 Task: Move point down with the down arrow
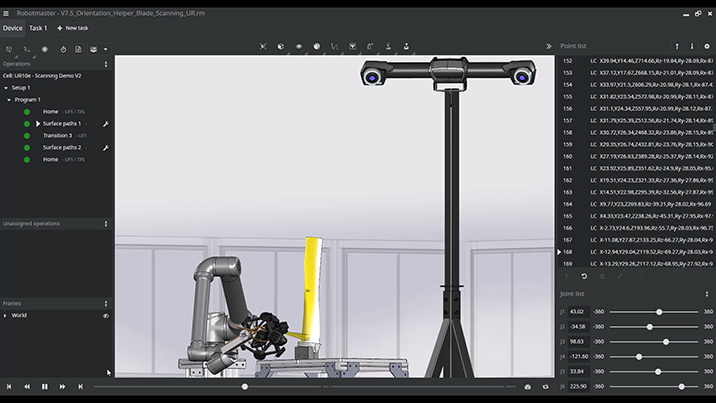click(x=692, y=46)
